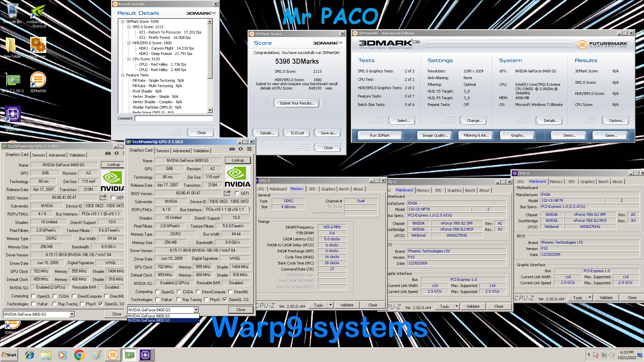Screen dimensions: 644x362
Task: Click BIOS export icon in back GPU-Z window
Action: [103, 197]
